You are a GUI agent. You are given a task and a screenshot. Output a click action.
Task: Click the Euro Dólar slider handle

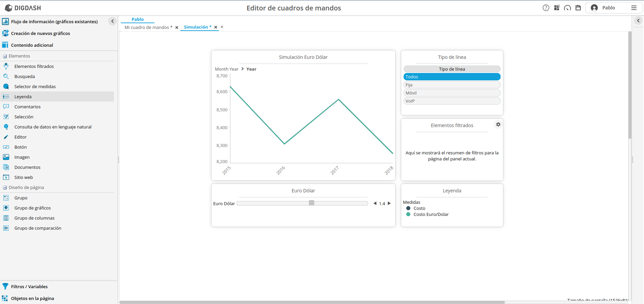coord(312,203)
